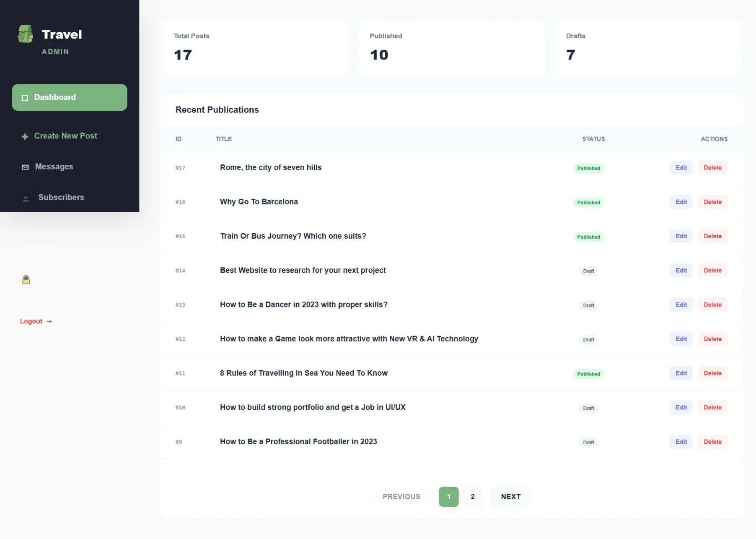Delete post Rome, the city of seven hills

click(712, 168)
